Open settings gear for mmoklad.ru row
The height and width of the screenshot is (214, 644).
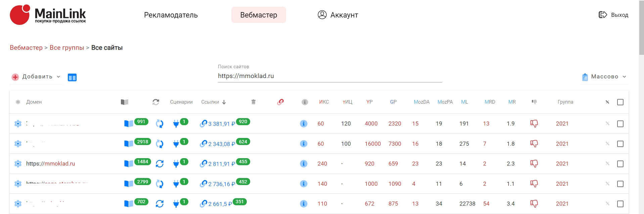[18, 164]
